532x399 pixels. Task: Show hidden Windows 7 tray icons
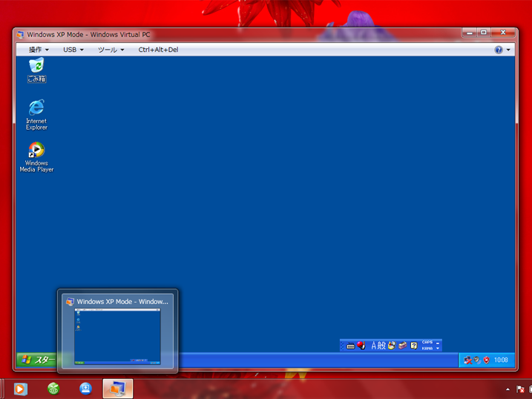508,389
